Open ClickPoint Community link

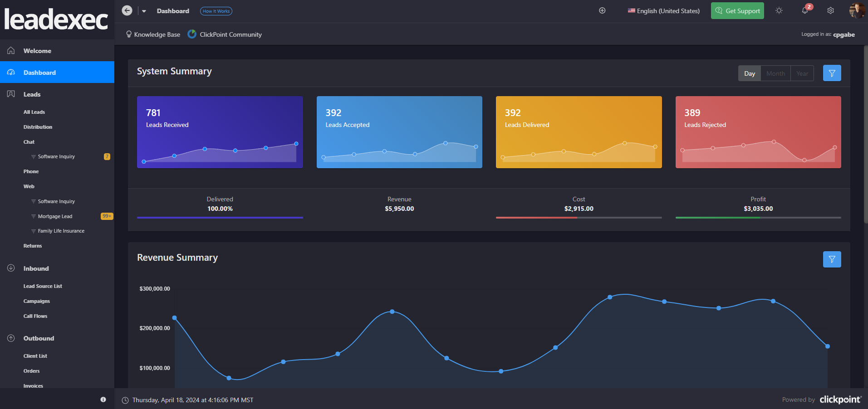[230, 34]
